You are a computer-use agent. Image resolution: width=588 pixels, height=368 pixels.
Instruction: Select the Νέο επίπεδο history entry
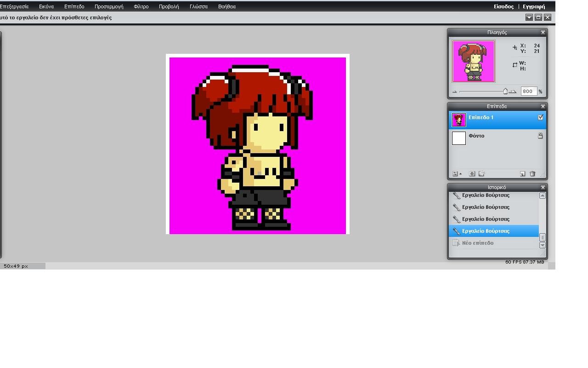[478, 243]
